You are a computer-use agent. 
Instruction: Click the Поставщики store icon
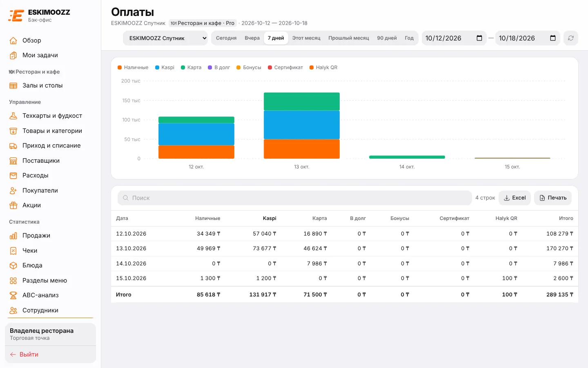(13, 161)
